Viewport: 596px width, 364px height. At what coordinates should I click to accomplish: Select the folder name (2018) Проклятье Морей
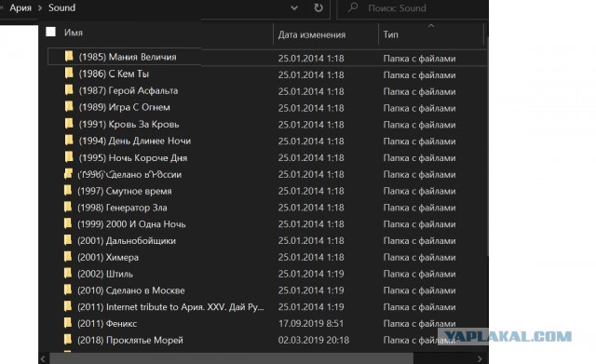point(130,340)
